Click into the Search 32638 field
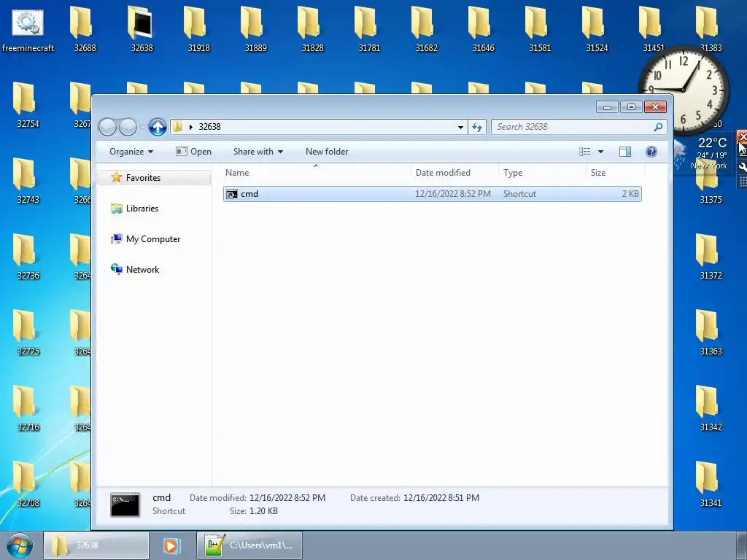Screen dimensions: 747x560 coord(573,127)
